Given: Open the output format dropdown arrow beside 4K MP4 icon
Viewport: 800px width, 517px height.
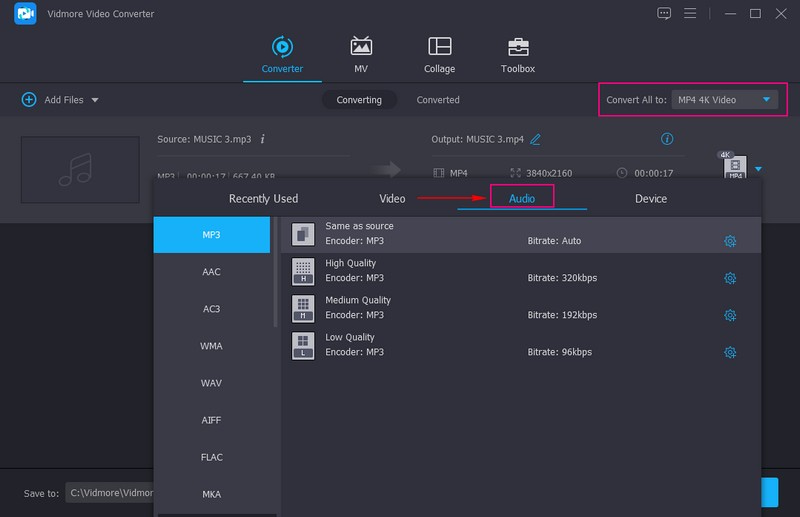Looking at the screenshot, I should tap(758, 169).
